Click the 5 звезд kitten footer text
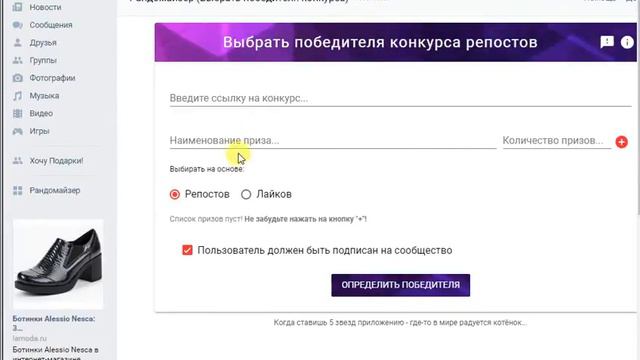This screenshot has width=640, height=360. click(400, 322)
